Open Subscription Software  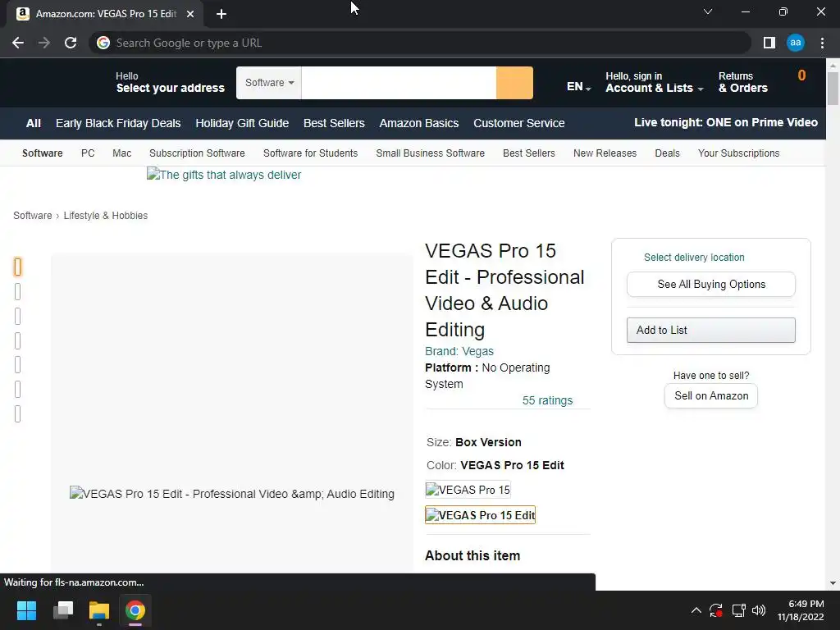click(197, 153)
